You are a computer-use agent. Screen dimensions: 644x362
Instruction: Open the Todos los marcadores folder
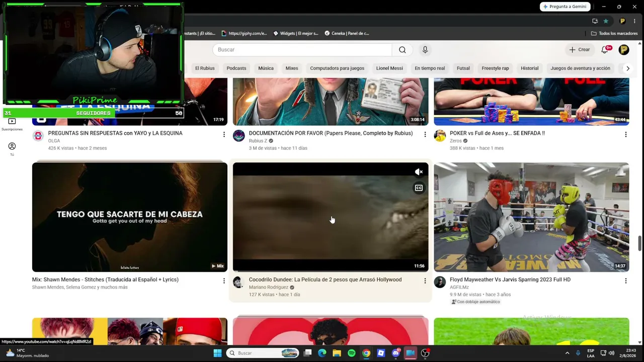[x=614, y=33]
